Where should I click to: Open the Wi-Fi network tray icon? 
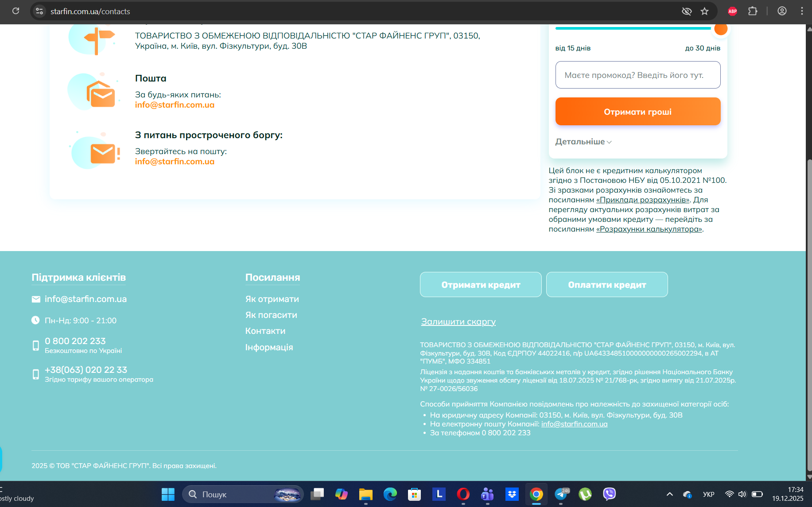tap(729, 494)
